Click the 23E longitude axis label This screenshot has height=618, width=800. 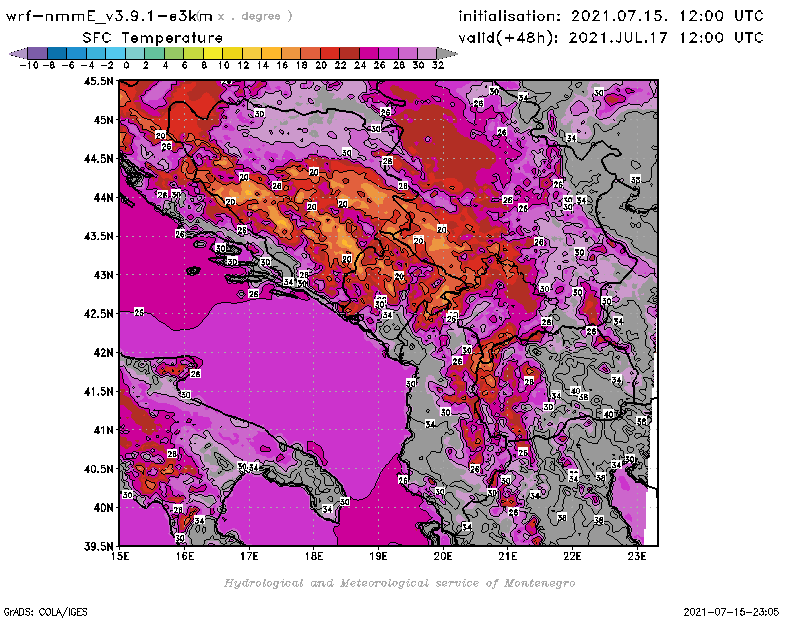coord(637,556)
